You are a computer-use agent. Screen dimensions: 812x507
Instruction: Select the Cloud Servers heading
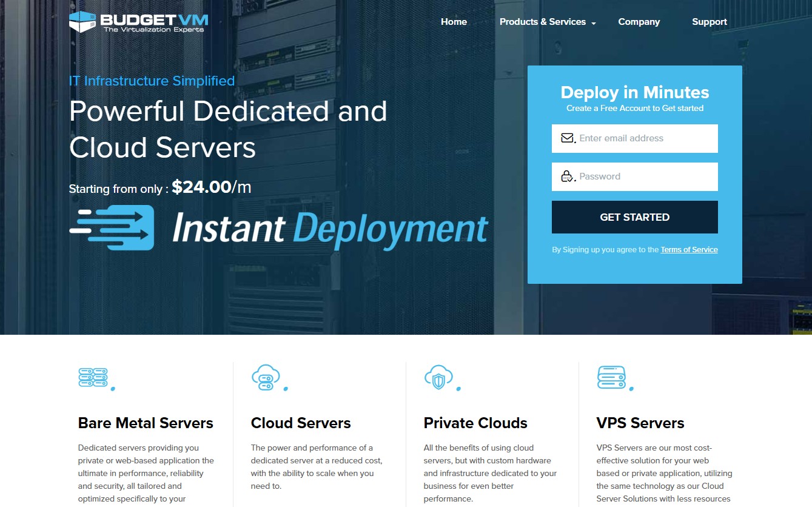point(301,423)
